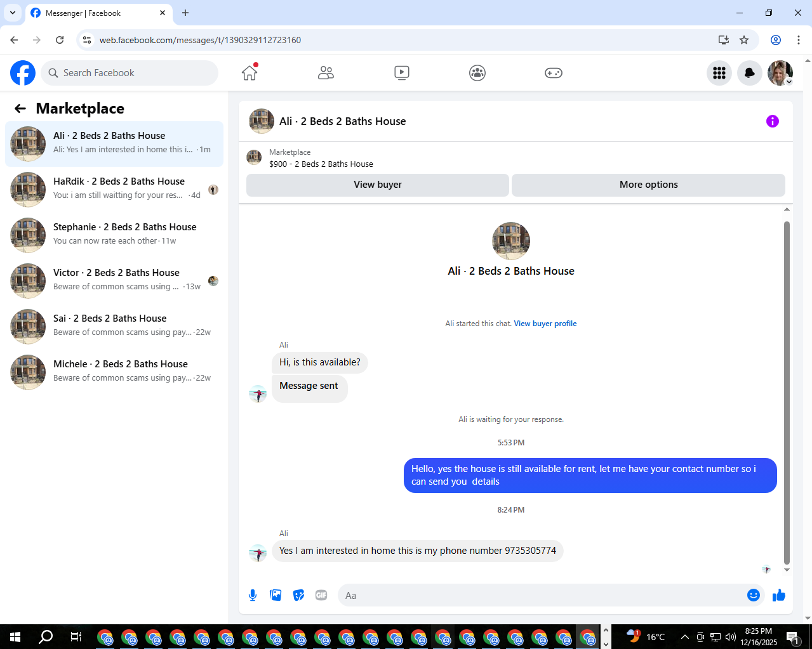This screenshot has width=812, height=649.
Task: Click the View buyer button
Action: [x=378, y=185]
